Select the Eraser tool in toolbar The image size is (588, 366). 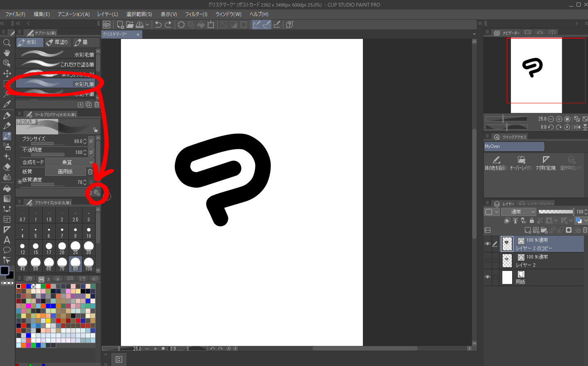point(7,167)
